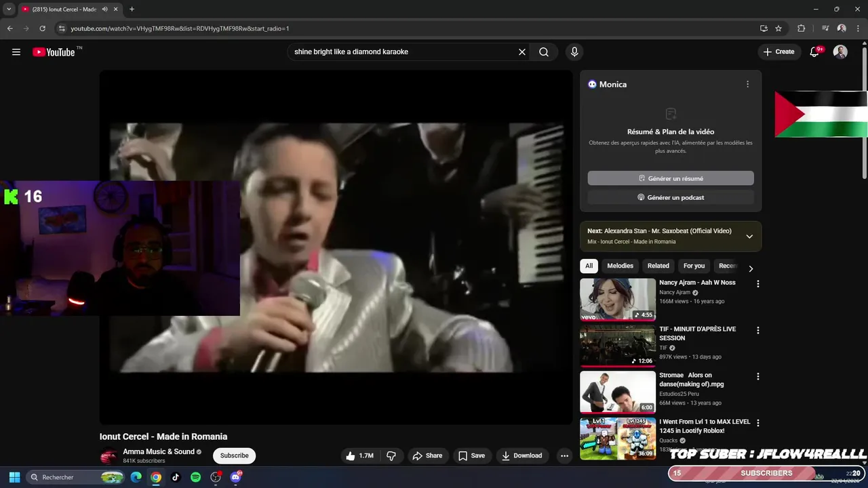Bookmark this page with the star
The height and width of the screenshot is (488, 868).
778,28
